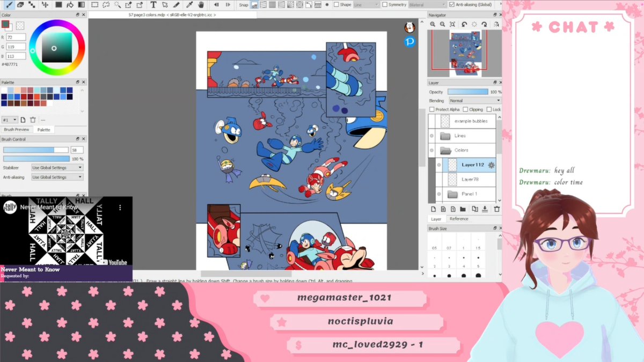Open Layer112 settings gear
Screen dimensions: 644x362
pyautogui.click(x=491, y=165)
